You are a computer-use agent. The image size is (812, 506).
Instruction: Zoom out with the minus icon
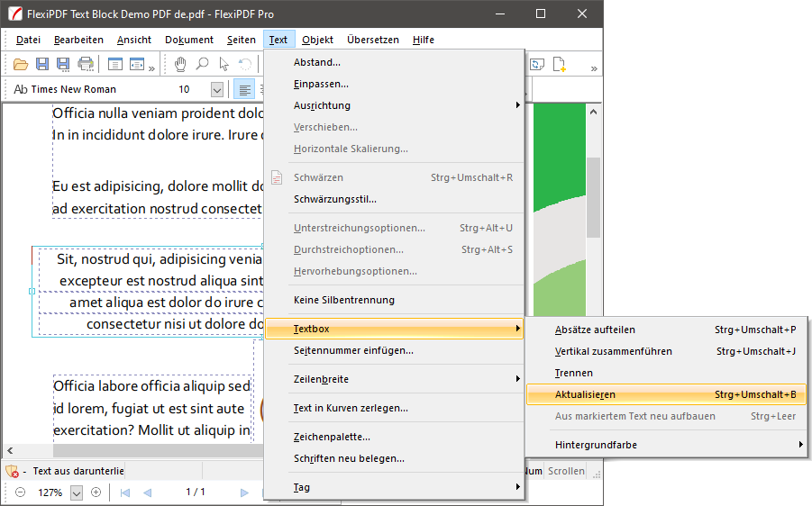tap(20, 492)
